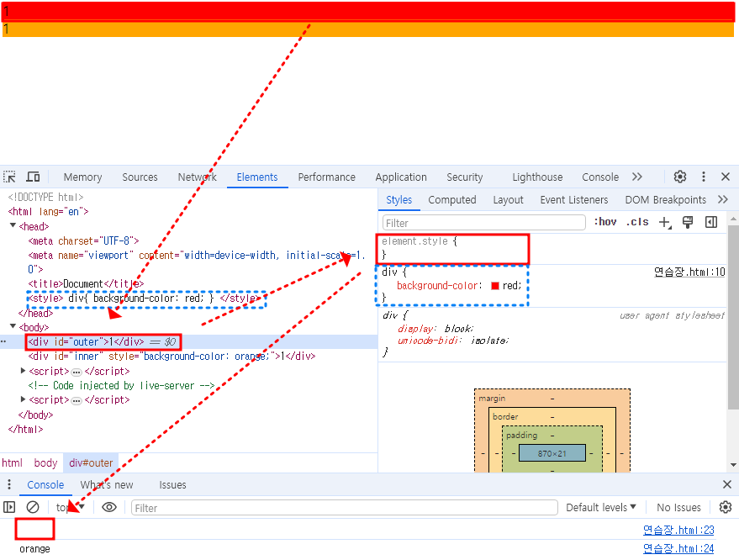Open the Event Listeners sub-tab
The image size is (739, 560).
574,200
